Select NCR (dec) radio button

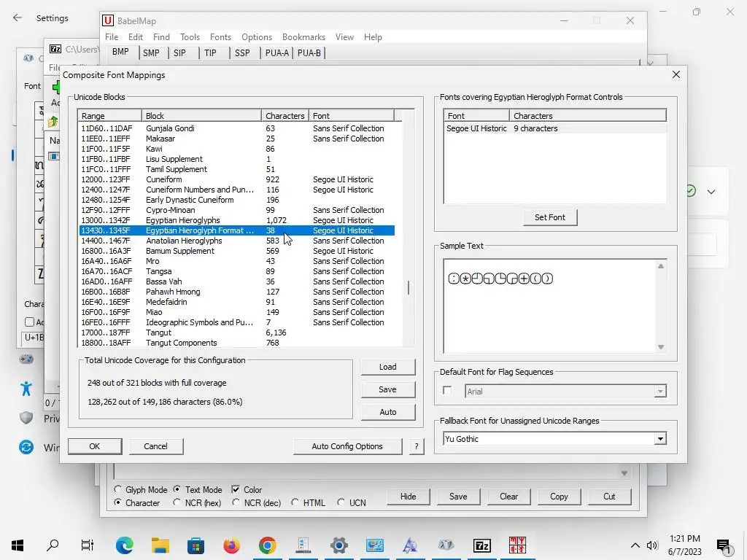[x=236, y=502]
